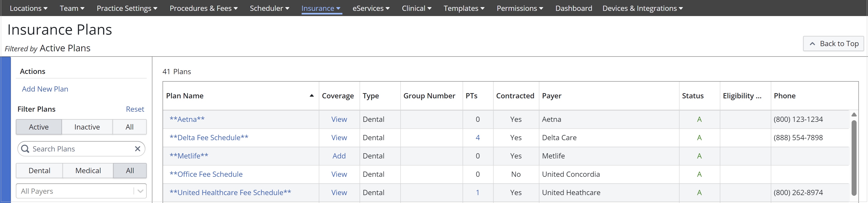Switch filter to Inactive plans

pyautogui.click(x=87, y=127)
